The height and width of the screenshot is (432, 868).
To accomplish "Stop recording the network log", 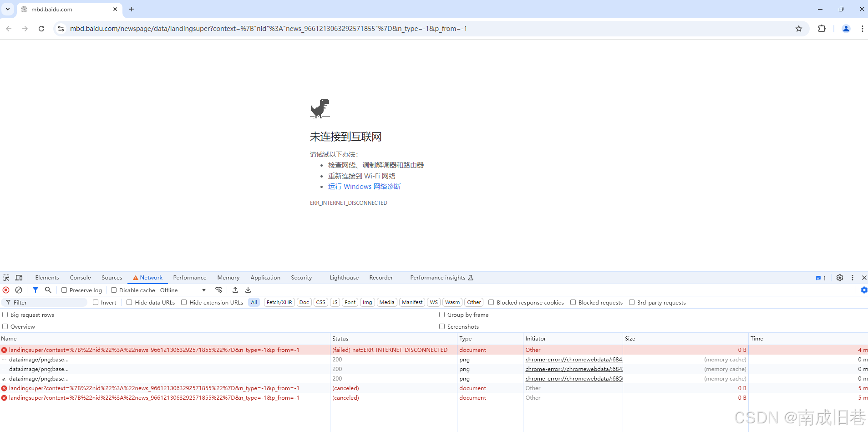I will coord(6,290).
